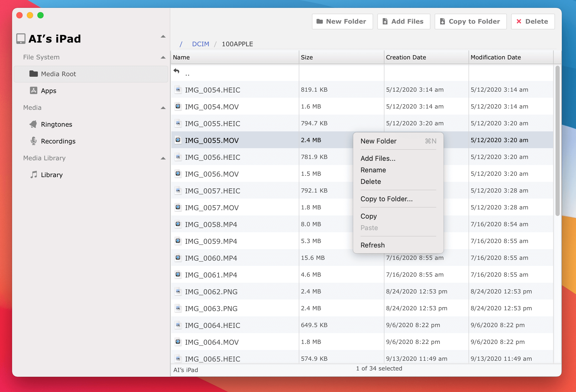Click the Add Files toolbar icon
Image resolution: width=576 pixels, height=392 pixels.
[x=385, y=21]
